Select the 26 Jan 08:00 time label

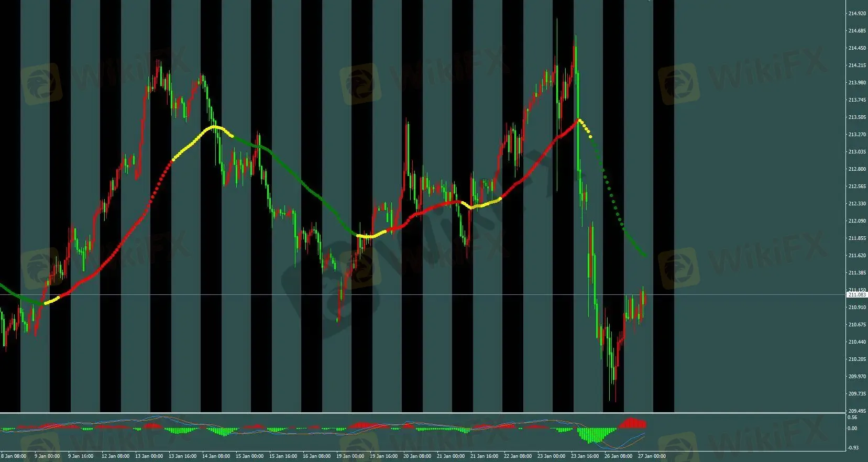(x=618, y=456)
